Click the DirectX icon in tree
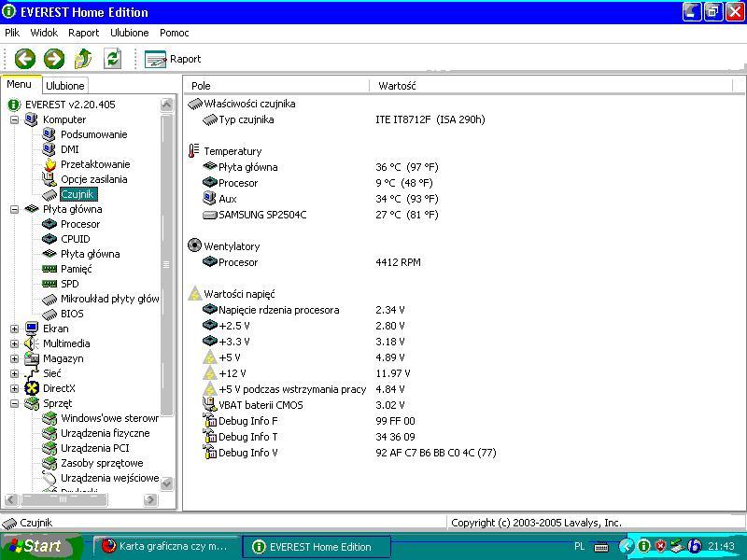Viewport: 747px width, 560px height. click(32, 388)
